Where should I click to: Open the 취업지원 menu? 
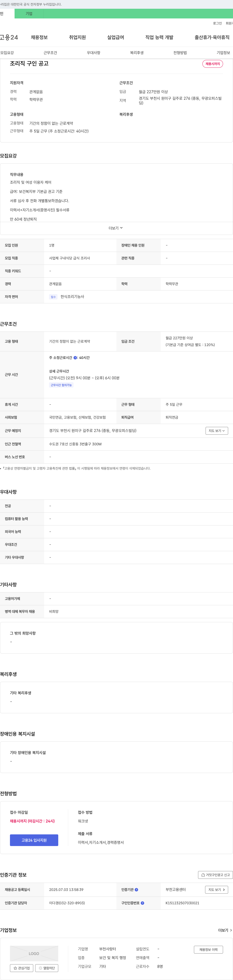click(77, 37)
